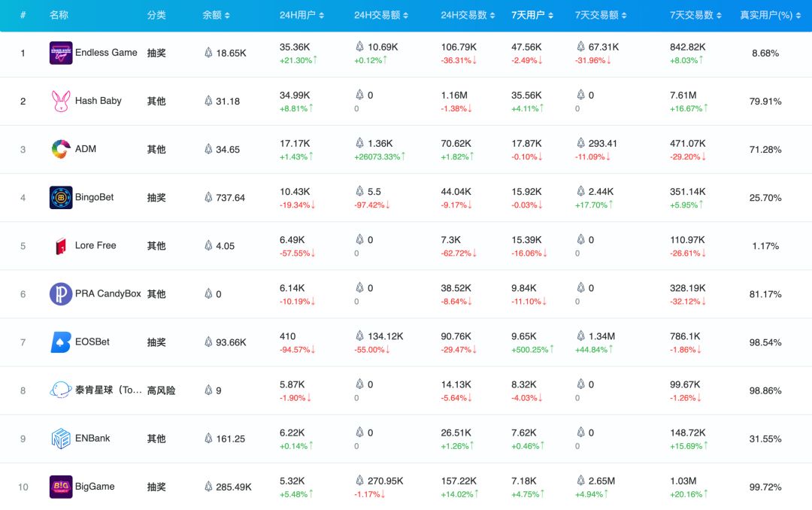Open the PRA CandyBox dapp link

(108, 293)
